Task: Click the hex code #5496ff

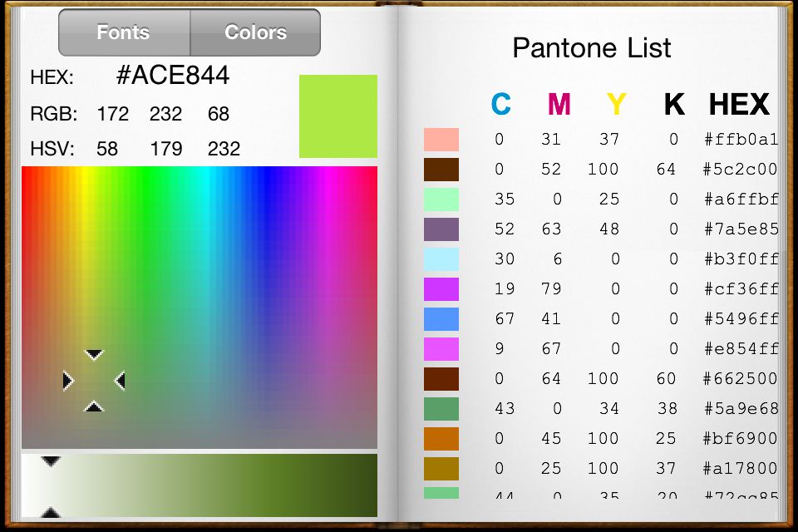Action: tap(741, 319)
